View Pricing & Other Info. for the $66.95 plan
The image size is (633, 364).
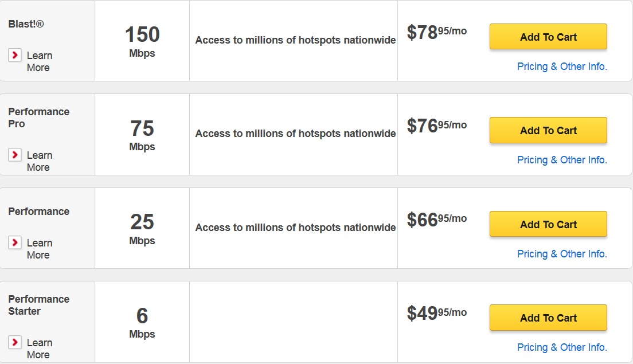(562, 253)
